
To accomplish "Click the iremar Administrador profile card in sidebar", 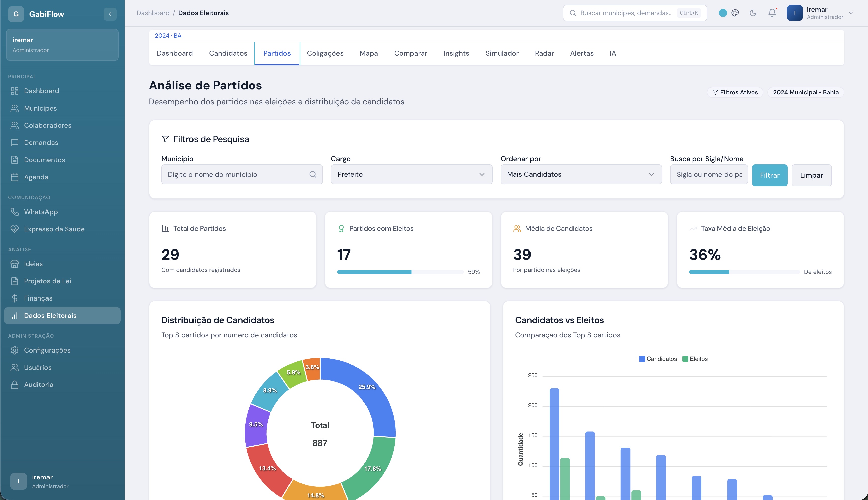I will tap(62, 45).
